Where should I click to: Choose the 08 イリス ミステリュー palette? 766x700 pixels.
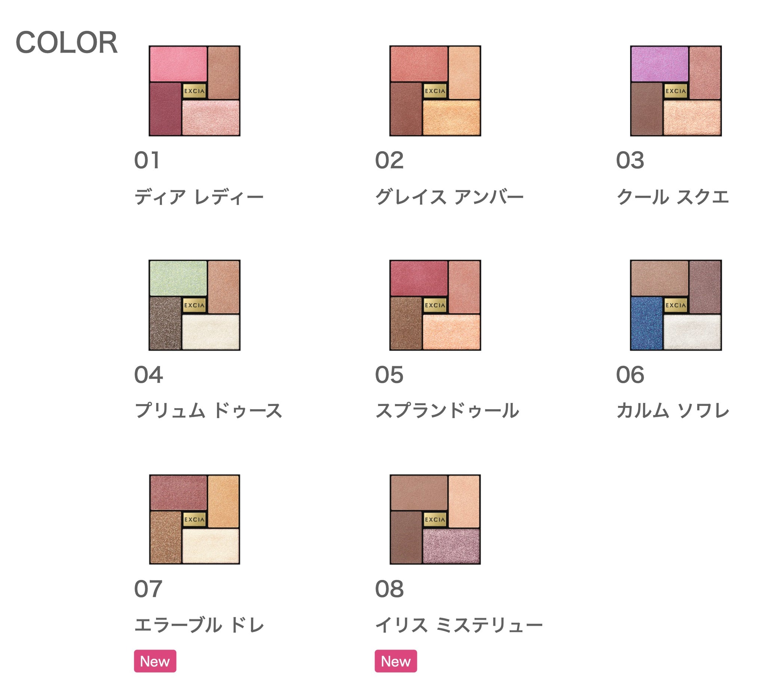pos(435,520)
